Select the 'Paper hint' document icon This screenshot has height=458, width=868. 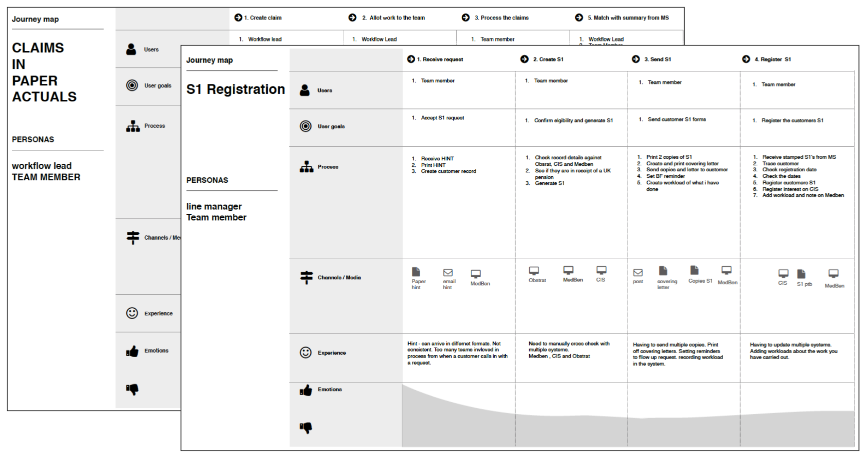click(x=416, y=272)
